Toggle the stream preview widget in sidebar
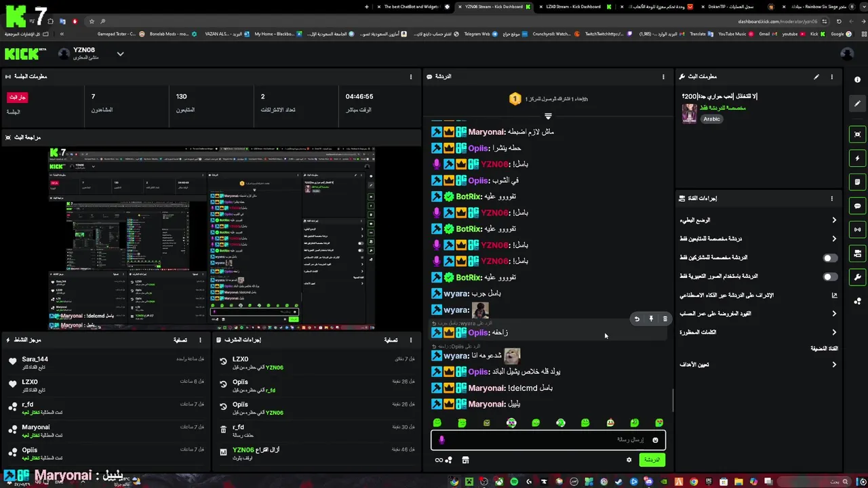This screenshot has width=868, height=488. (858, 134)
